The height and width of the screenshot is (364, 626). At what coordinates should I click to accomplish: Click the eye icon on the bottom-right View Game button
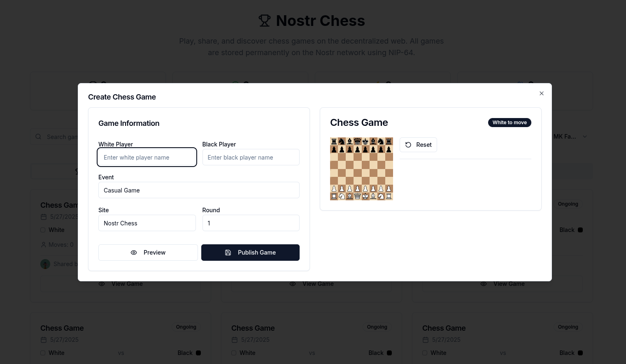pos(484,284)
